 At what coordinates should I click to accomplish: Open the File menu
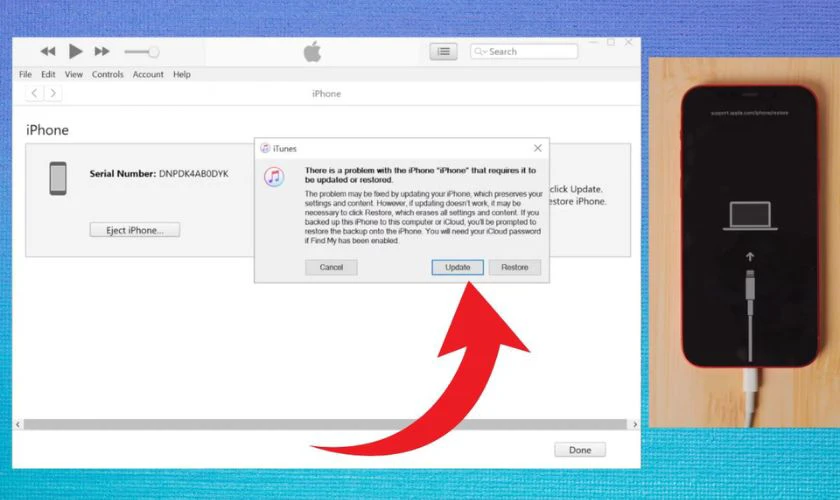[25, 74]
